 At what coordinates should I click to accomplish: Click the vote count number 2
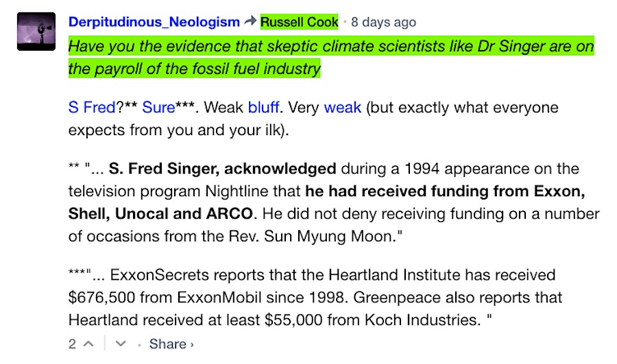coord(73,344)
